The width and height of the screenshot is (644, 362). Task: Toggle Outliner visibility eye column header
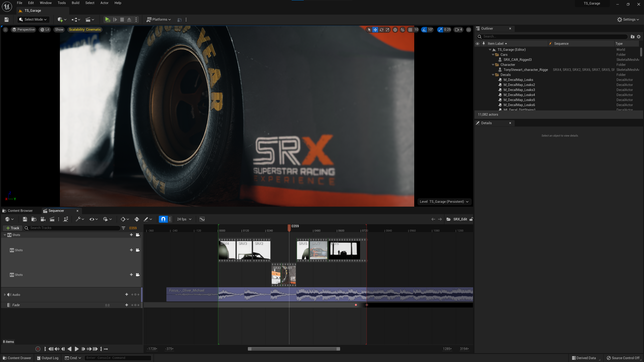click(477, 43)
